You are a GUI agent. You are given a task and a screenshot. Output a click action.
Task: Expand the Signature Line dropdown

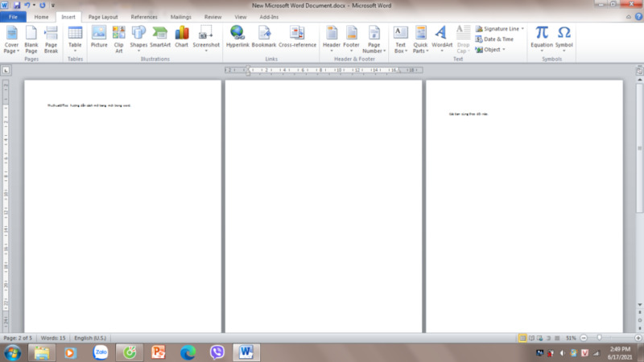(x=522, y=29)
